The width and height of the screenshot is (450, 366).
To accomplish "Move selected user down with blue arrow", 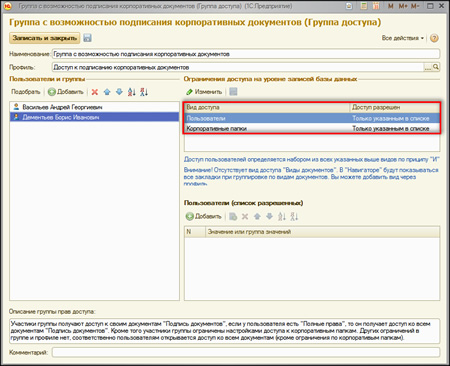I will (x=119, y=92).
